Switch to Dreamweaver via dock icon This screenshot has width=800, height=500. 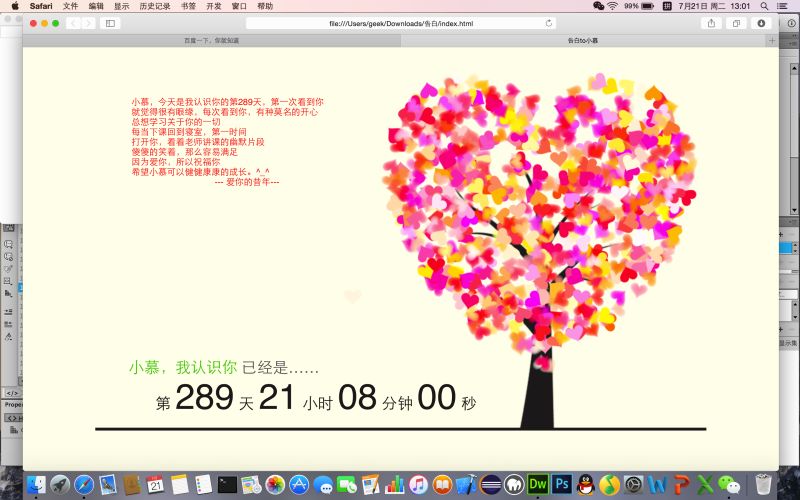[x=538, y=484]
